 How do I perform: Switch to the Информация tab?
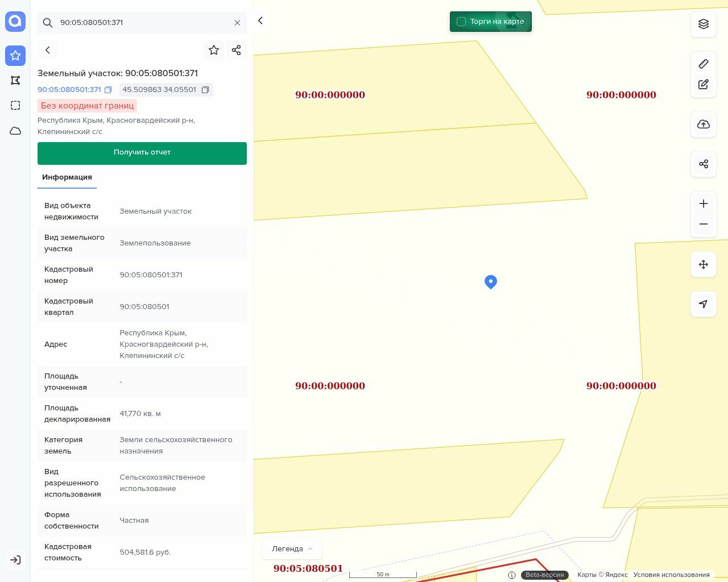click(x=67, y=177)
